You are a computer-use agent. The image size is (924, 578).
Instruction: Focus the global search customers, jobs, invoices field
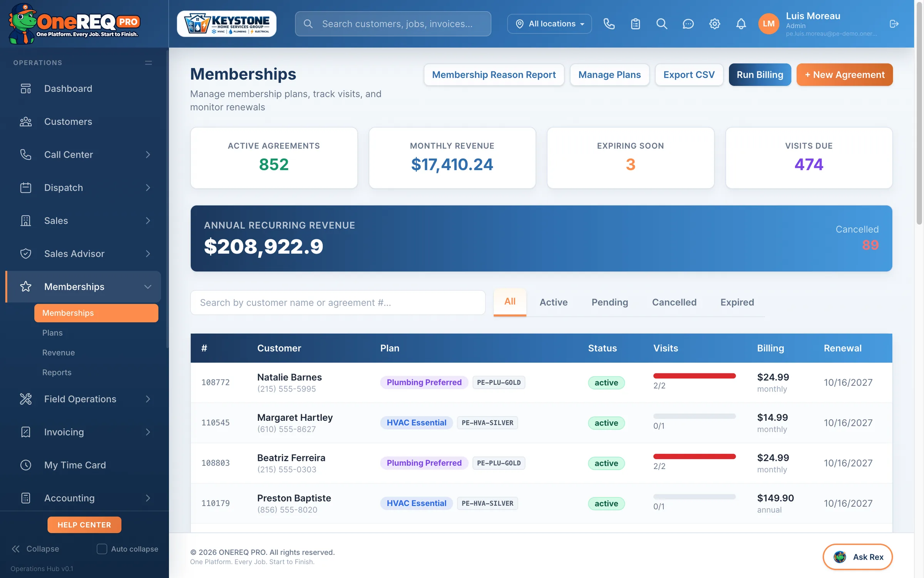[x=393, y=24]
